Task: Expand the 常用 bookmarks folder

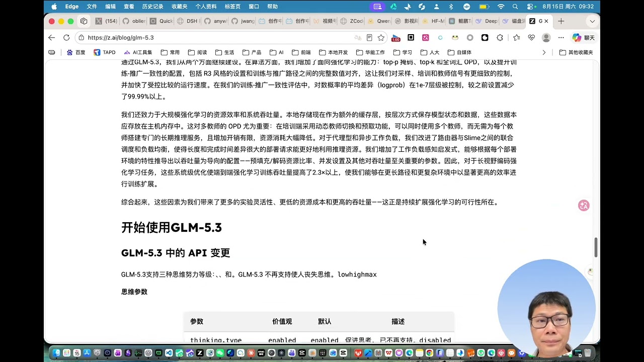Action: pos(170,52)
